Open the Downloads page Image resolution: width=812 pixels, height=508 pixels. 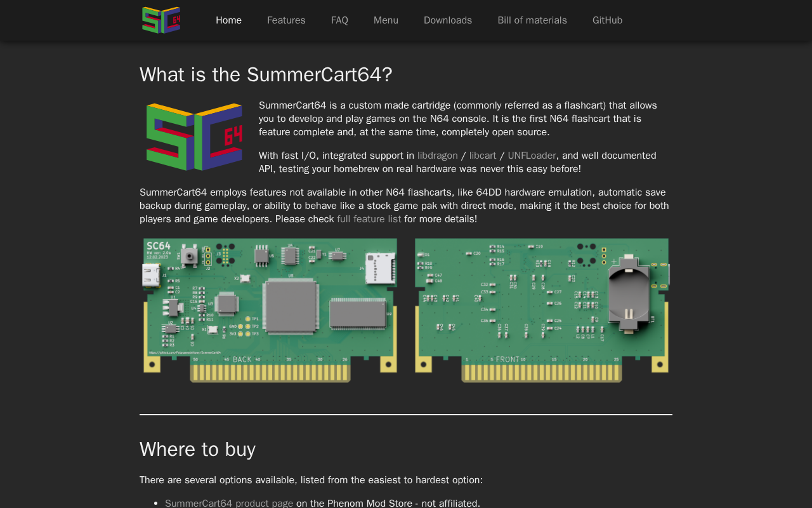click(x=448, y=20)
